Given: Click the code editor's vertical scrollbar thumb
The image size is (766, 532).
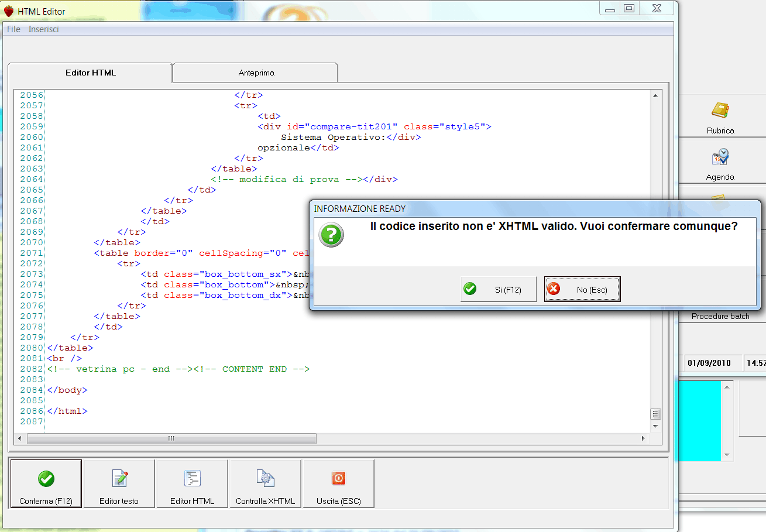Looking at the screenshot, I should [655, 414].
